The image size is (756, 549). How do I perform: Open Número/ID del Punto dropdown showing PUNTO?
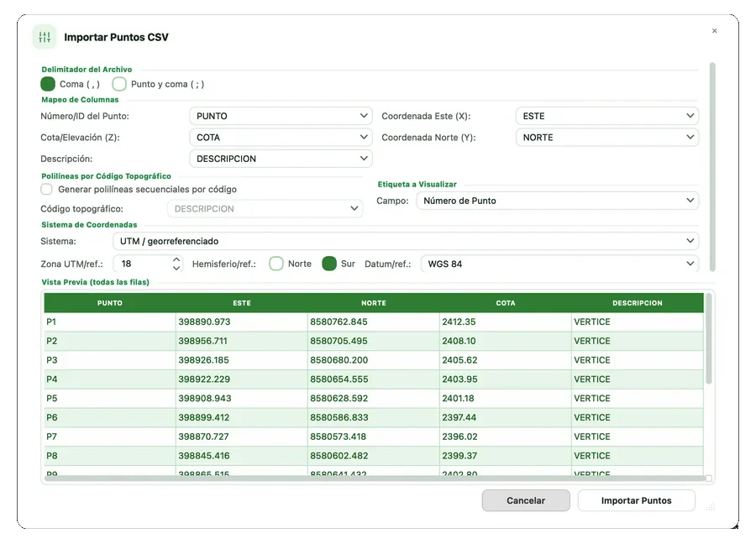pyautogui.click(x=281, y=116)
